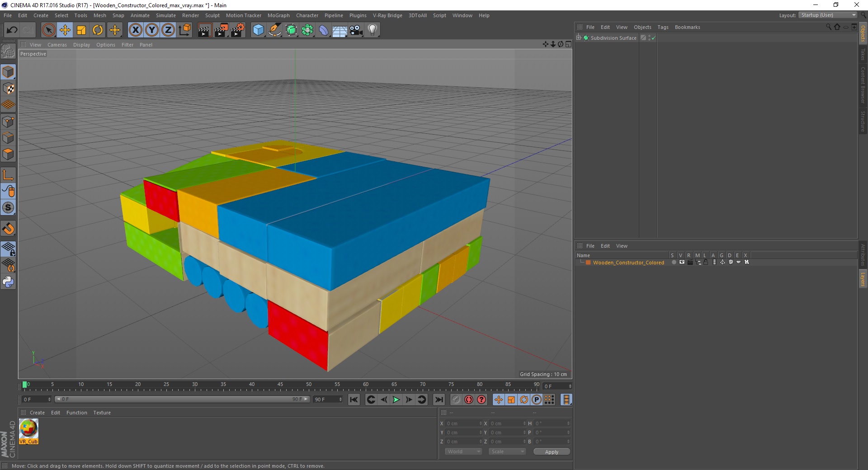Toggle layer render visibility icon
The height and width of the screenshot is (470, 868).
click(x=690, y=262)
